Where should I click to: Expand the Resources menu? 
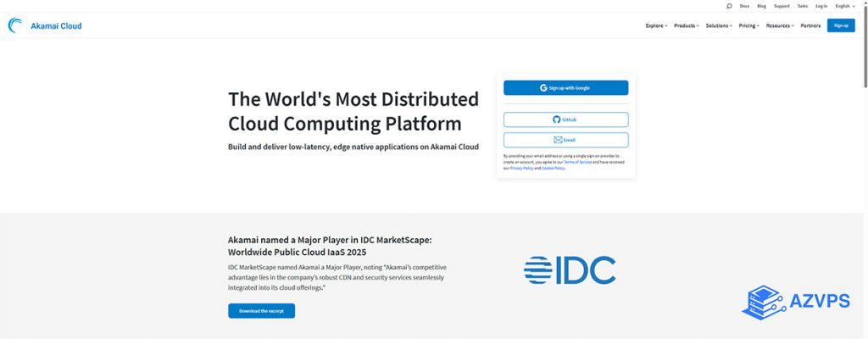779,25
